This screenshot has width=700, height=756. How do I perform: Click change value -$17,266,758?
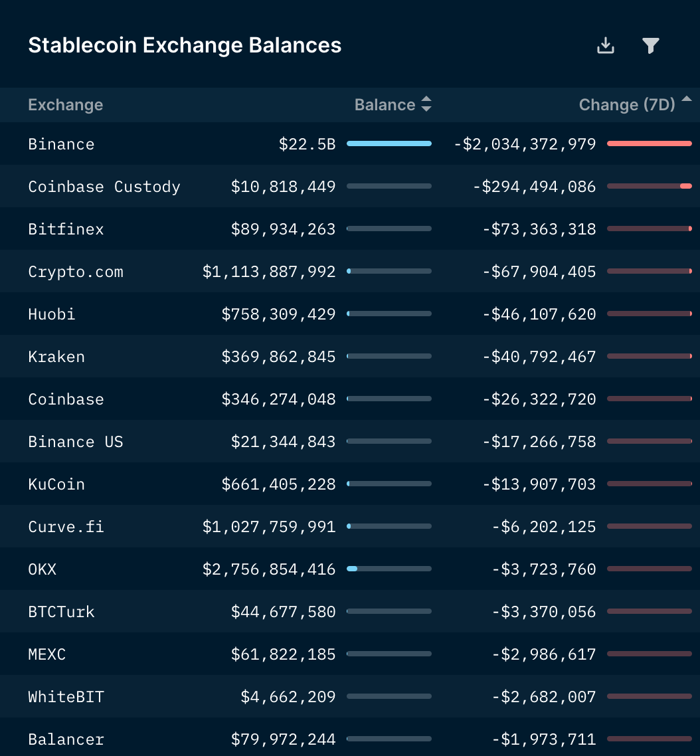pyautogui.click(x=539, y=442)
